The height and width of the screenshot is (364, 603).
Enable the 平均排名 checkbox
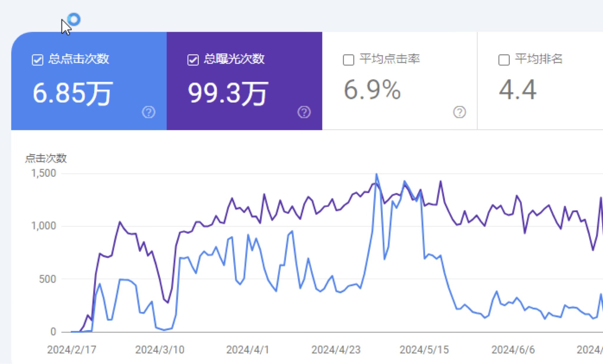click(504, 60)
